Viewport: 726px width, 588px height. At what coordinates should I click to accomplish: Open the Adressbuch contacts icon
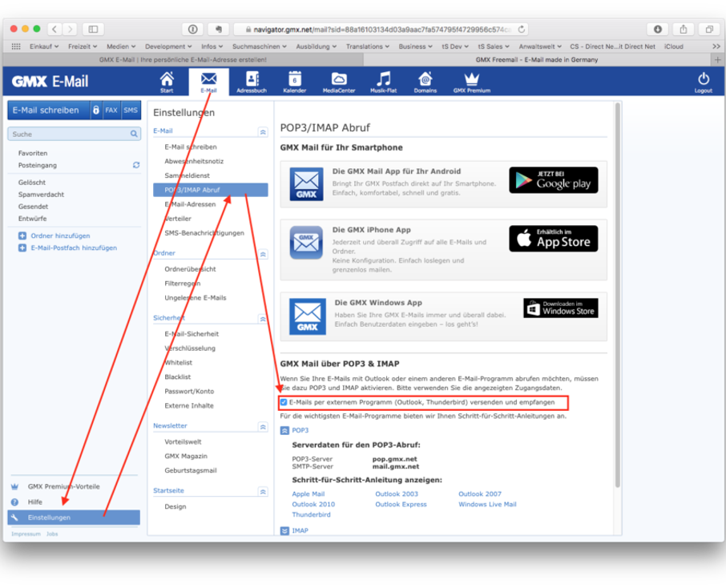click(252, 79)
